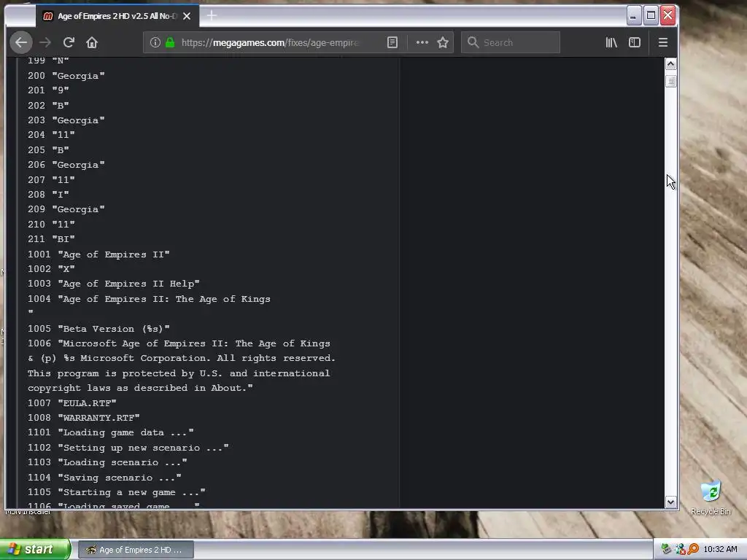747x560 pixels.
Task: Click line 203 "Georgia"
Action: (66, 120)
